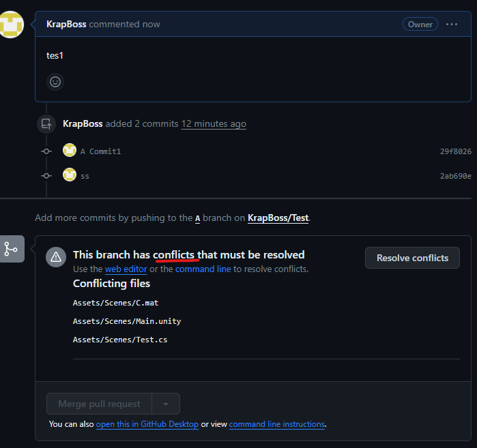
Task: Click the A branch link
Action: pos(197,218)
